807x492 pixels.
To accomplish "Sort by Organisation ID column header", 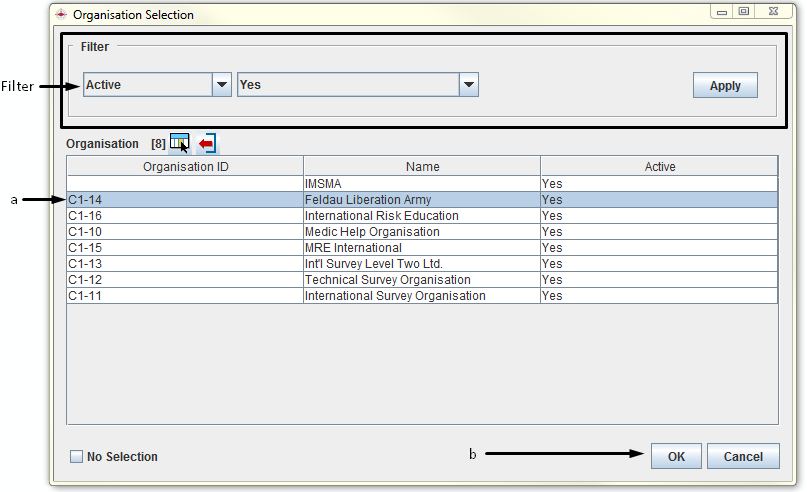I will point(185,167).
